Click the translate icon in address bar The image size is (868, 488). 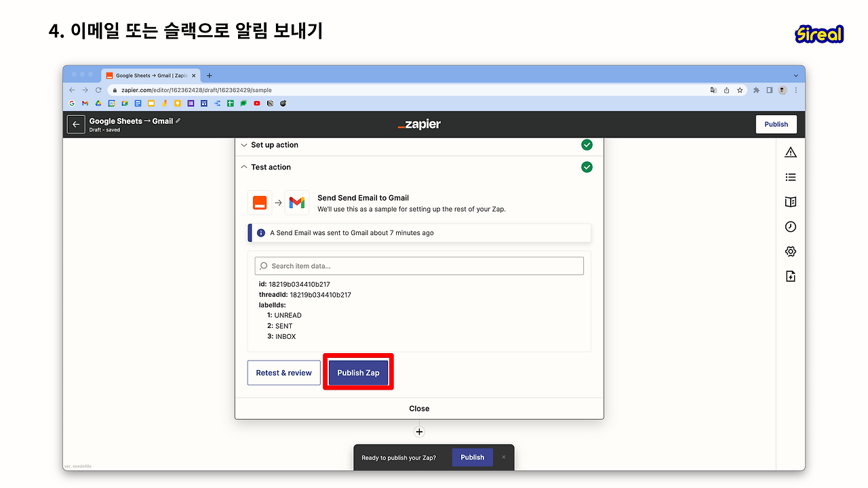click(713, 90)
